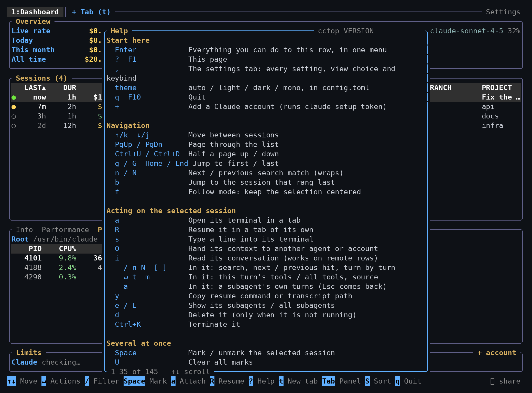The height and width of the screenshot is (393, 532).
Task: Click process row PID 4290
Action: click(x=57, y=277)
